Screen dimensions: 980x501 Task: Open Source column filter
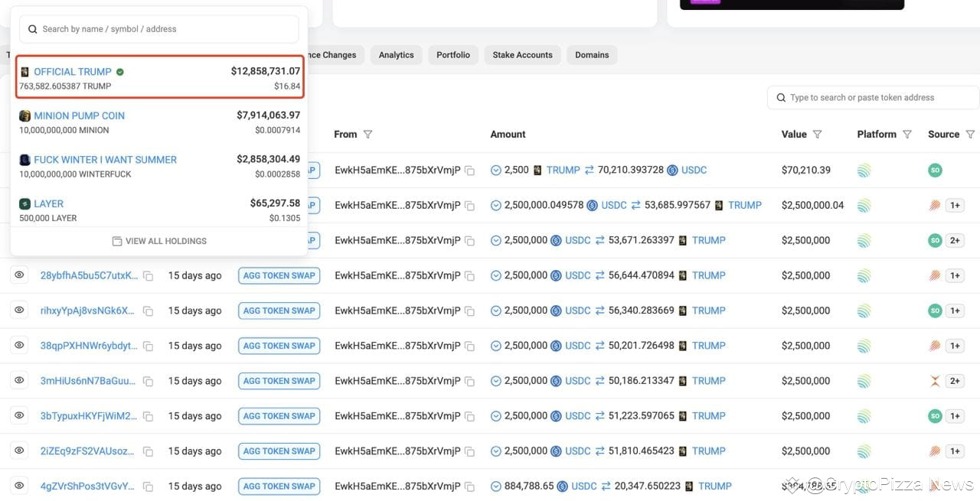click(x=970, y=135)
